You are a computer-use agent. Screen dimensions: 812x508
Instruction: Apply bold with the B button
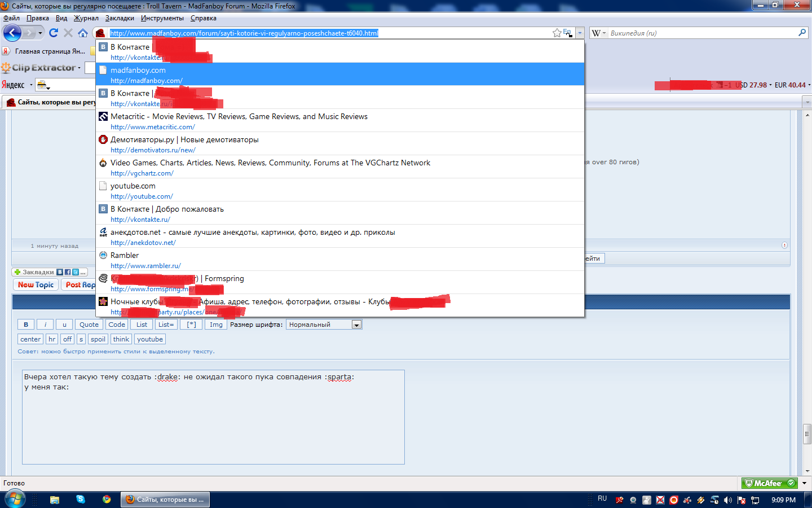point(26,325)
